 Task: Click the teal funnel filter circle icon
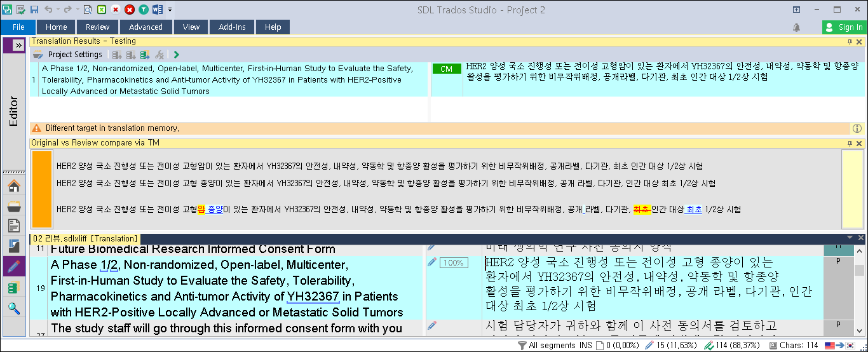pos(144,10)
